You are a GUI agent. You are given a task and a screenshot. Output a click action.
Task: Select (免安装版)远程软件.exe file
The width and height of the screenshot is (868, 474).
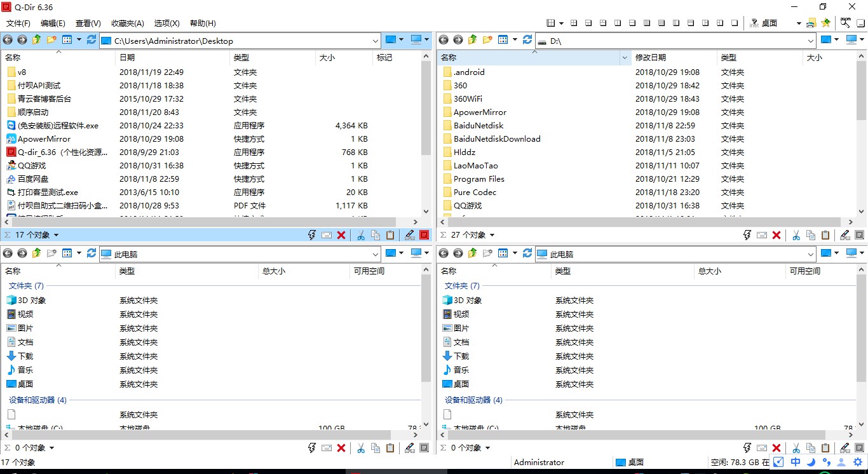coord(58,126)
